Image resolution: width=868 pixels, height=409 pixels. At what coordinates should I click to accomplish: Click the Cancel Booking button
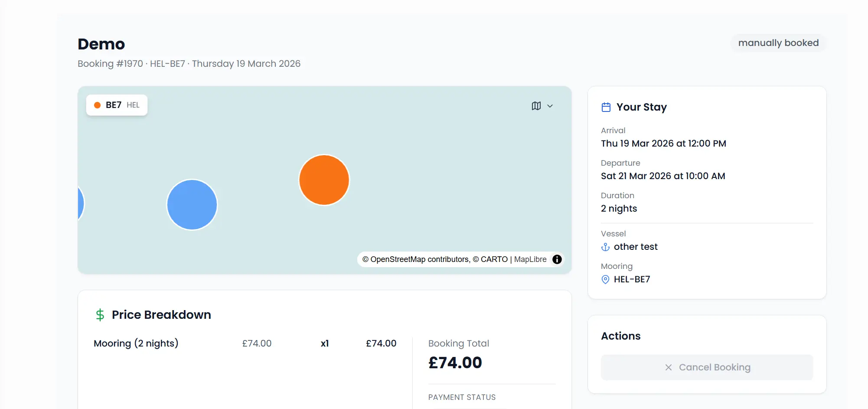click(707, 367)
